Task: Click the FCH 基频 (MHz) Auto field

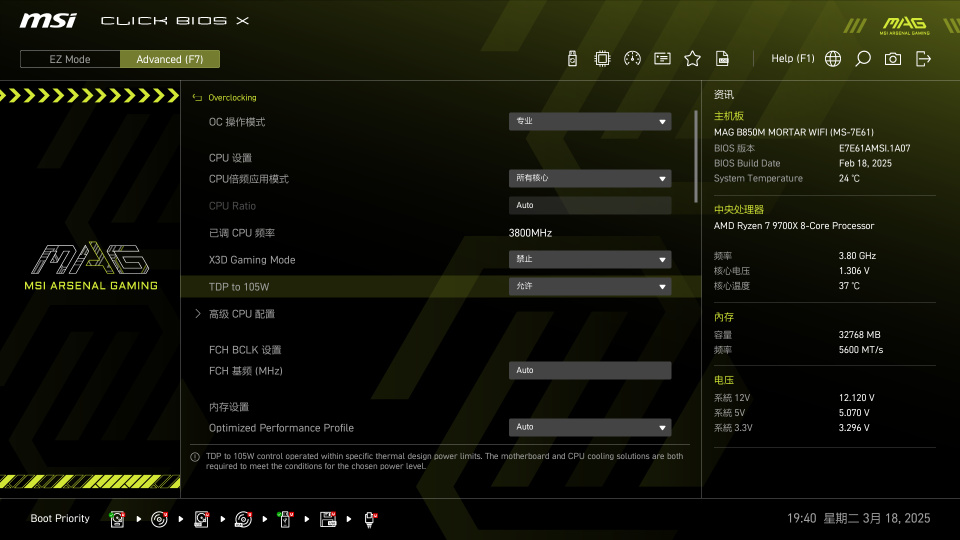Action: pos(590,370)
